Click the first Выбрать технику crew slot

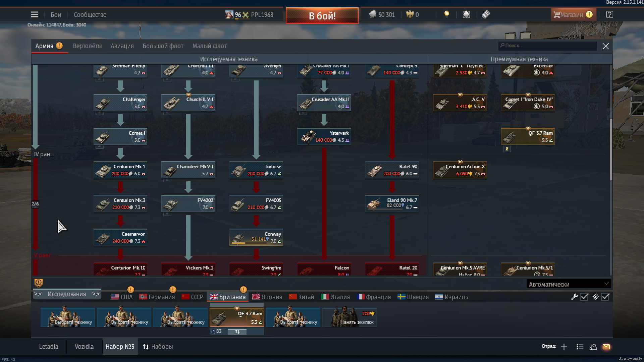point(68,317)
